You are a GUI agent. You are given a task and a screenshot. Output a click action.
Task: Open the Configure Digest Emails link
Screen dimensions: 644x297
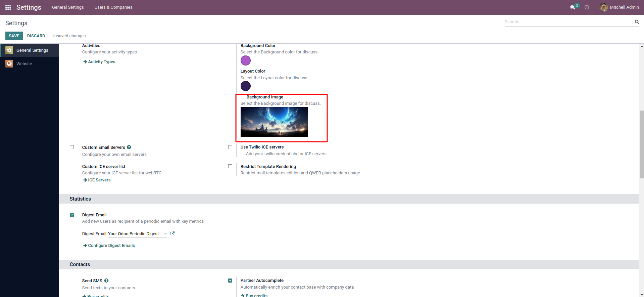coord(111,246)
